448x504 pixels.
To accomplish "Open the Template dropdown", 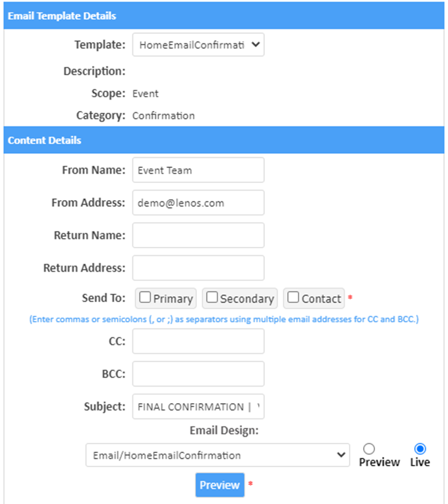I will pyautogui.click(x=198, y=45).
